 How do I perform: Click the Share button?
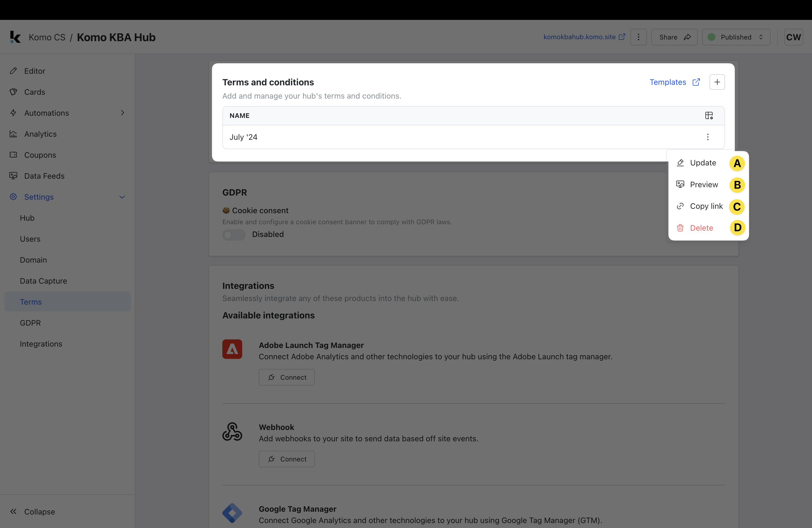point(674,37)
